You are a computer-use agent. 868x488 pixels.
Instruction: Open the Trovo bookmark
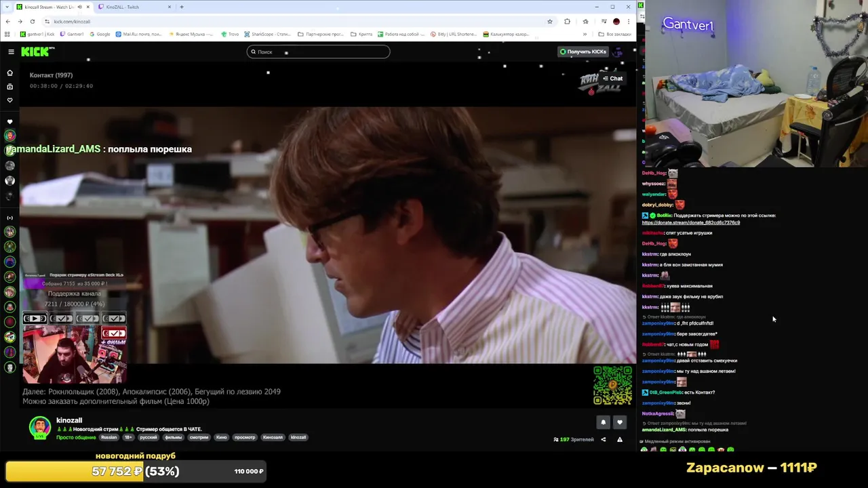pyautogui.click(x=230, y=34)
